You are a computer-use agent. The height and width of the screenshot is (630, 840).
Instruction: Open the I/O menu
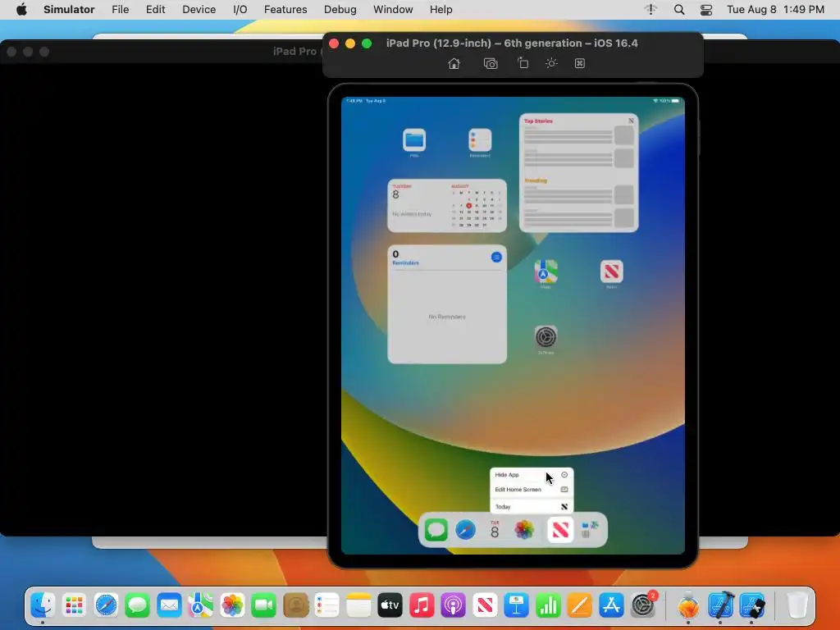(240, 10)
